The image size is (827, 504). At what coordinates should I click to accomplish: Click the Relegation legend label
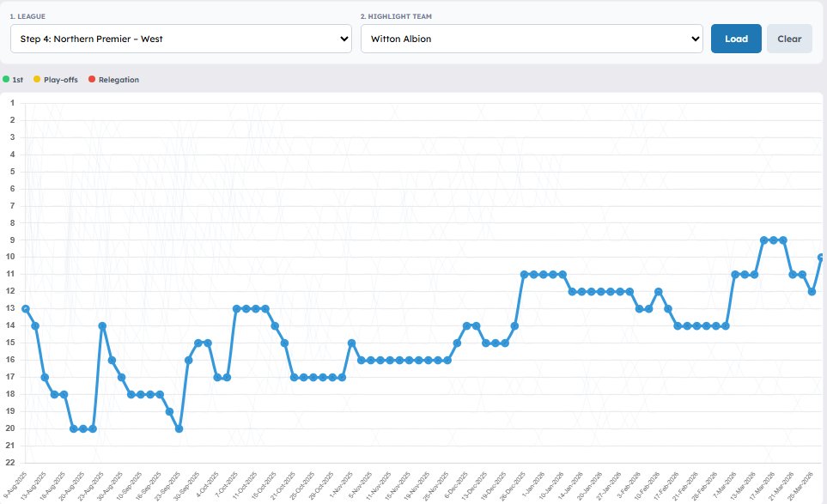tap(119, 80)
